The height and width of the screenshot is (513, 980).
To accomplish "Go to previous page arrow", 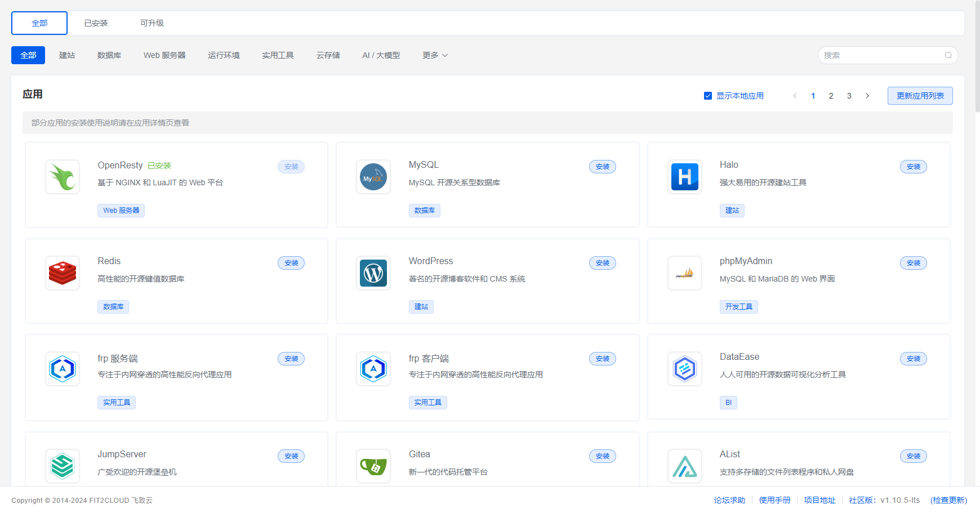I will coord(795,96).
